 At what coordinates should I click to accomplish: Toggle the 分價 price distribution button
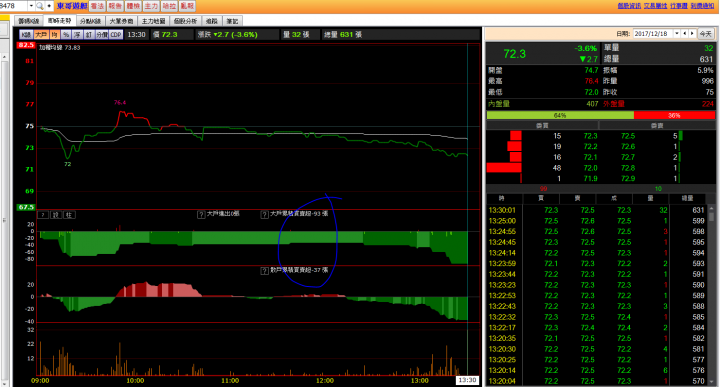point(102,34)
